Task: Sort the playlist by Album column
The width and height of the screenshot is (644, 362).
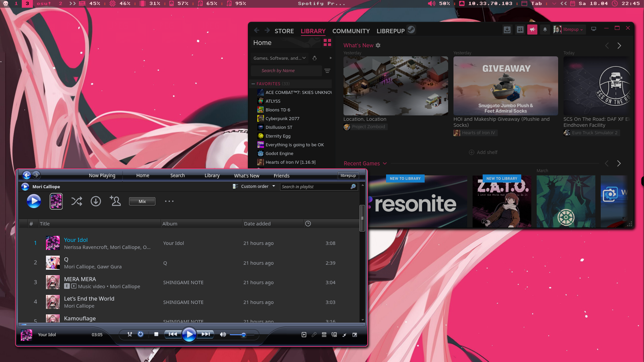Action: pos(202,223)
